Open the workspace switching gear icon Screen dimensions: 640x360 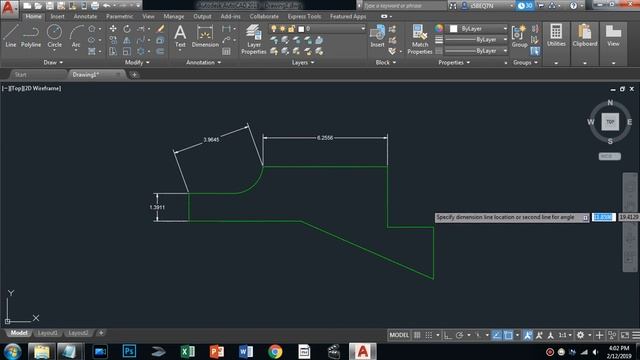580,335
